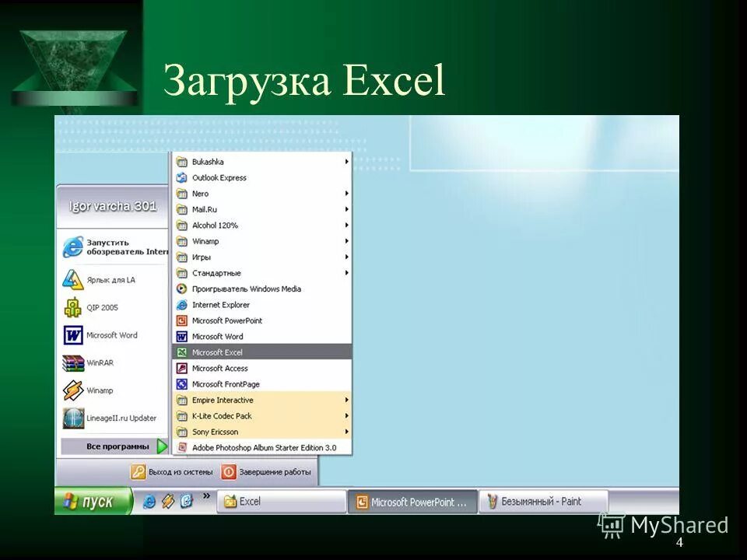Click "Проигрыватель Windows Media" text
Image resolution: width=747 pixels, height=560 pixels.
[x=247, y=289]
